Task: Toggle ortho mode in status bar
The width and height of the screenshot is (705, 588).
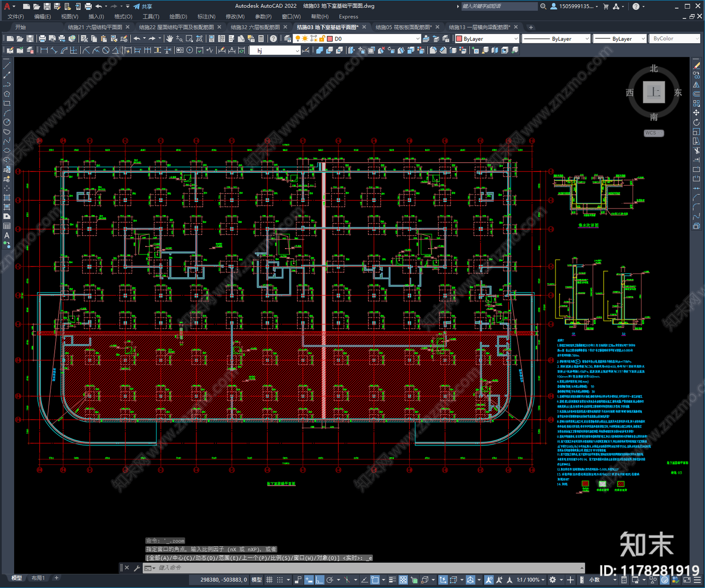Action: 319,580
